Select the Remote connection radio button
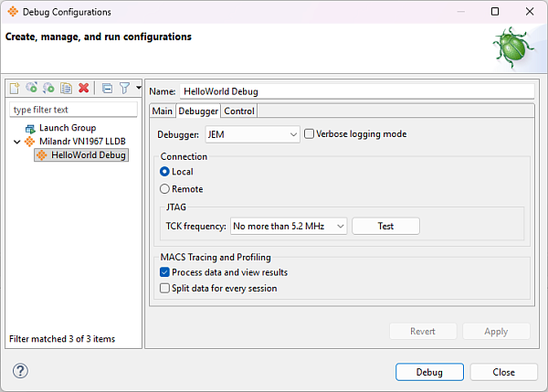Screen dimensions: 548x392 165,189
